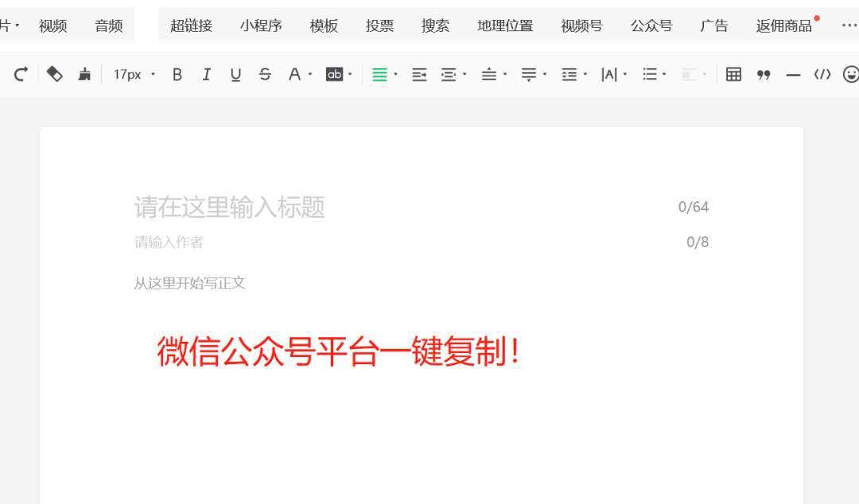Click the redo arrow icon
859x504 pixels.
click(x=21, y=74)
